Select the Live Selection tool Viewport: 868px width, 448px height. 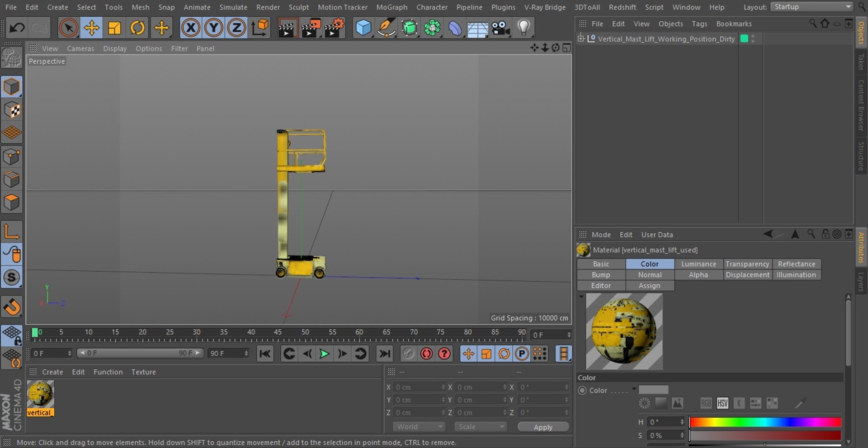(69, 28)
